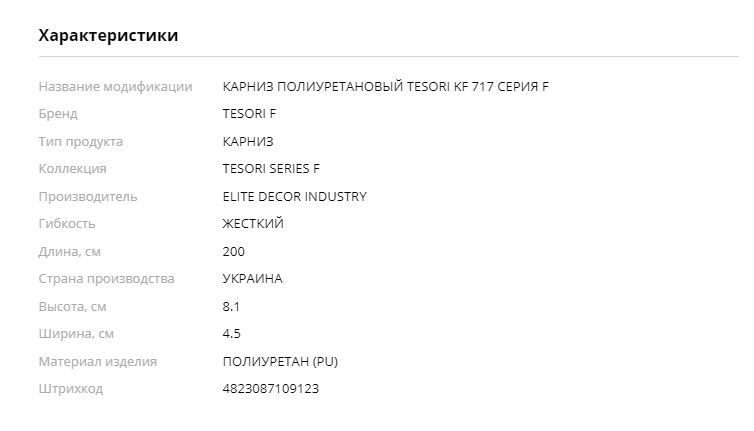The height and width of the screenshot is (431, 754).
Task: Select the height value 8.1
Action: [231, 306]
